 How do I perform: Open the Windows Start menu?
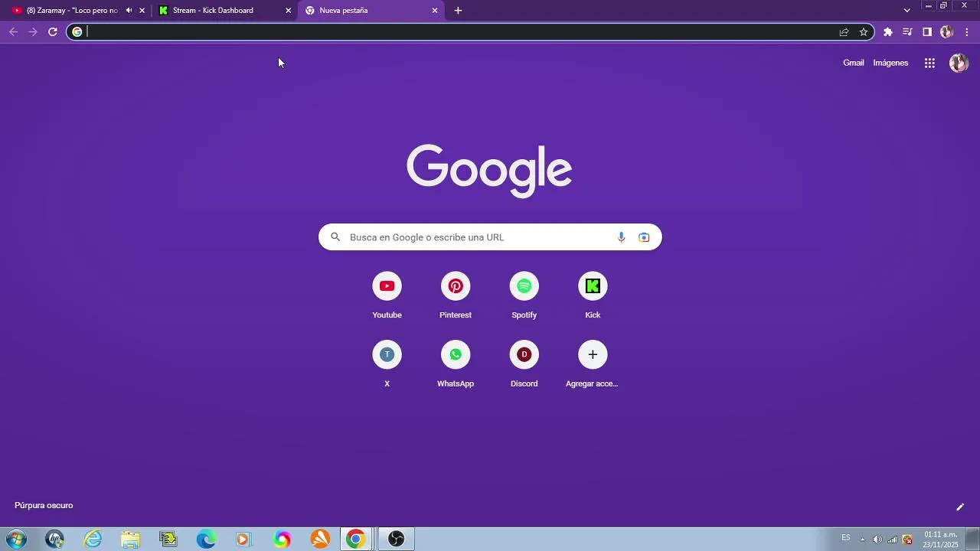pyautogui.click(x=15, y=539)
